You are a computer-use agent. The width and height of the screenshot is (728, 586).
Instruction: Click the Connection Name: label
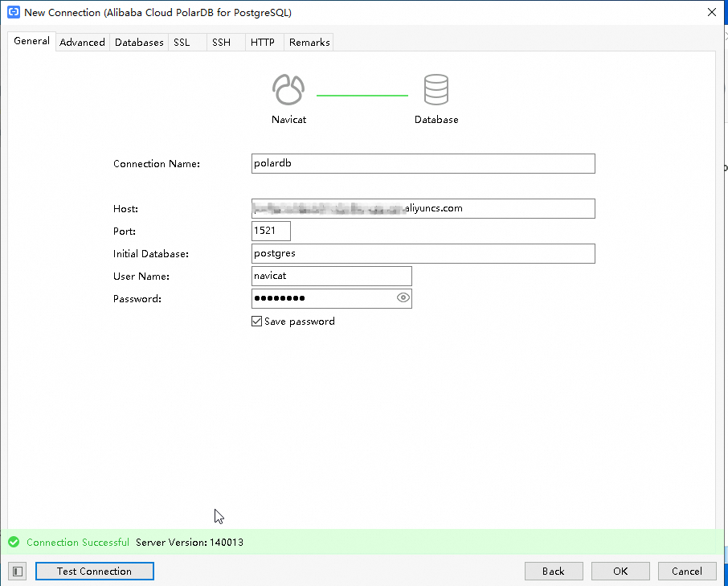[x=157, y=163]
